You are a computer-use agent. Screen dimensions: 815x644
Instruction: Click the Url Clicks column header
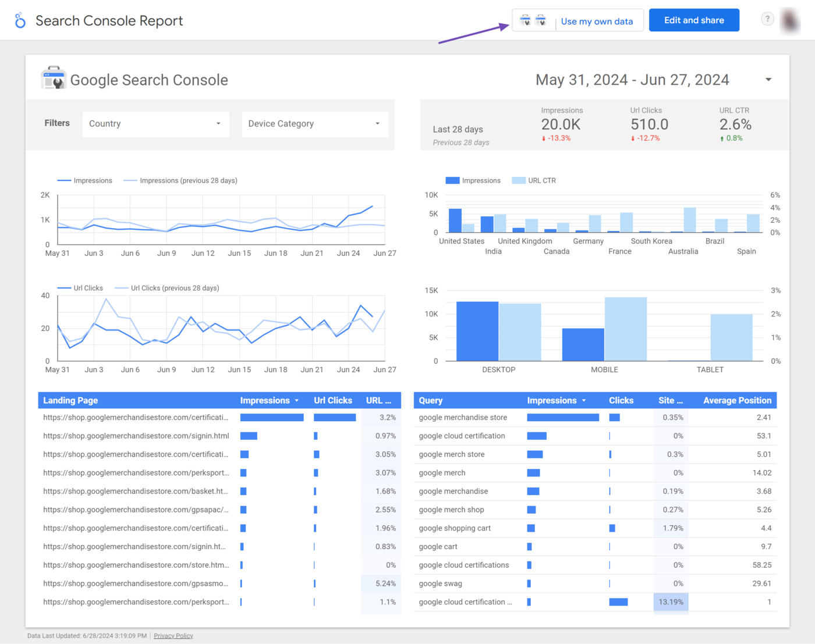pyautogui.click(x=333, y=400)
